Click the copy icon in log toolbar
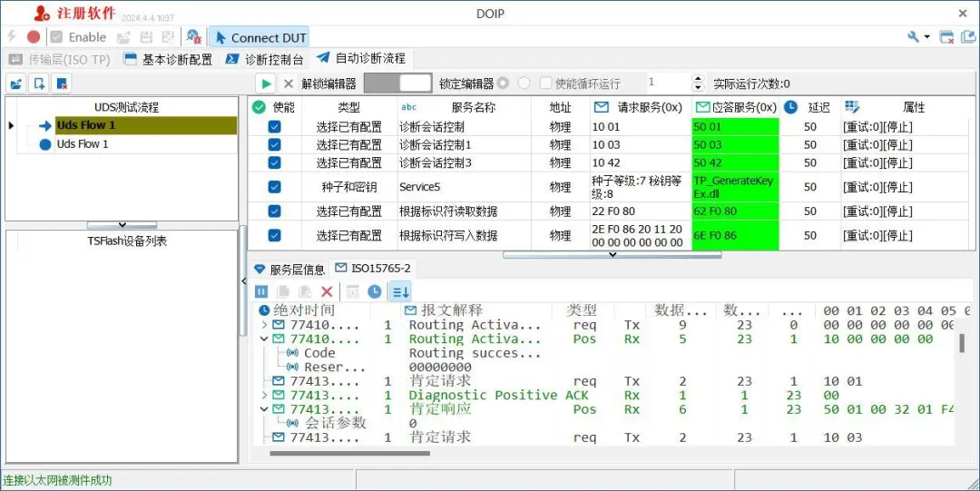The height and width of the screenshot is (491, 980). tap(283, 291)
